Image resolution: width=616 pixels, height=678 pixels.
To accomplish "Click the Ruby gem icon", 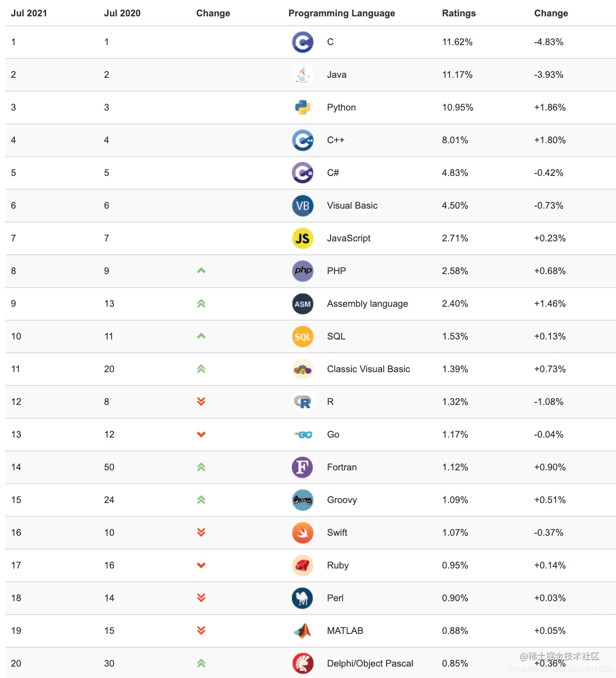I will (302, 565).
